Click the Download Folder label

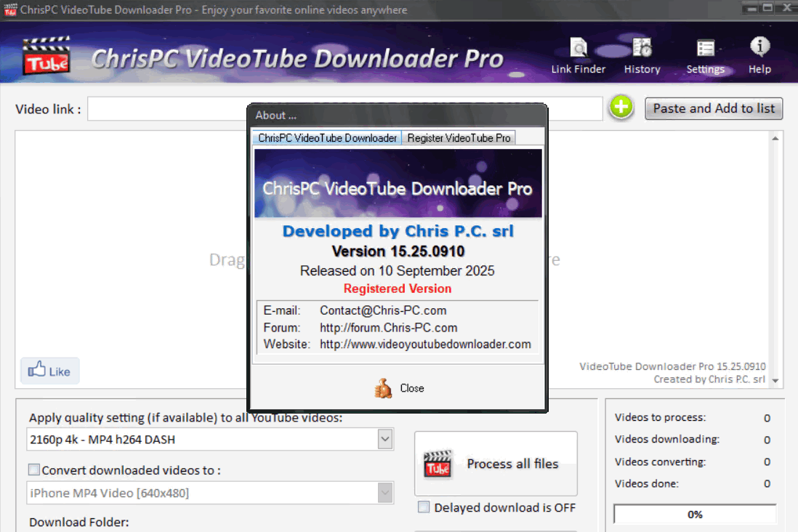(79, 523)
